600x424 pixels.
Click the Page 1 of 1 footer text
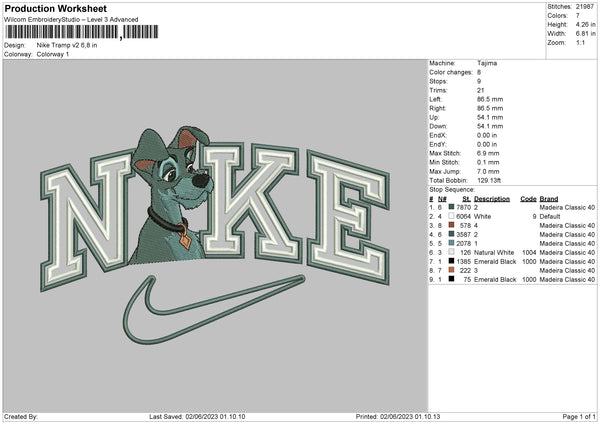[579, 416]
